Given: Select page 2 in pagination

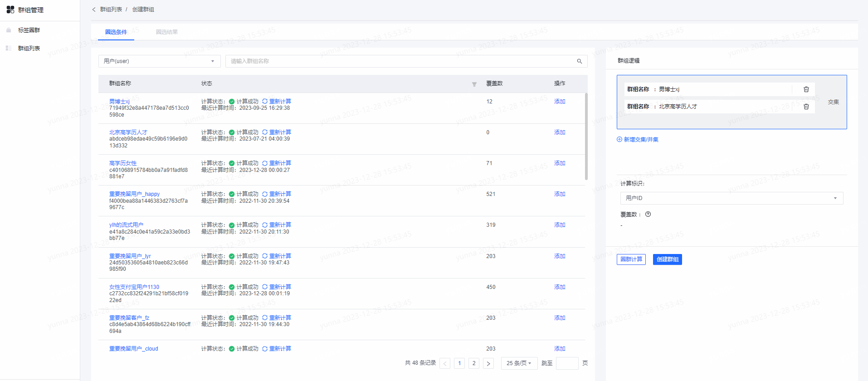Looking at the screenshot, I should tap(474, 363).
